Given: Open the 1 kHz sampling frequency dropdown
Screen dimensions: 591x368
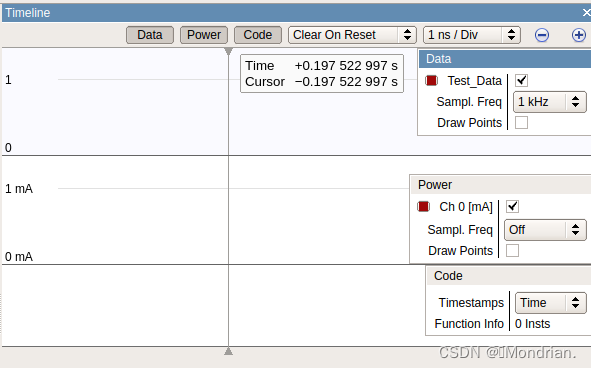Looking at the screenshot, I should [x=550, y=102].
